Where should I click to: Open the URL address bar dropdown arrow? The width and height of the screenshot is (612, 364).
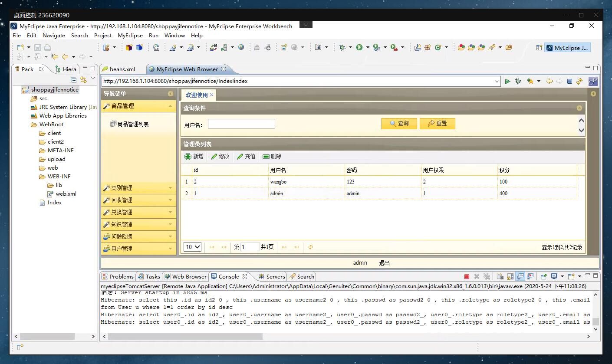497,81
